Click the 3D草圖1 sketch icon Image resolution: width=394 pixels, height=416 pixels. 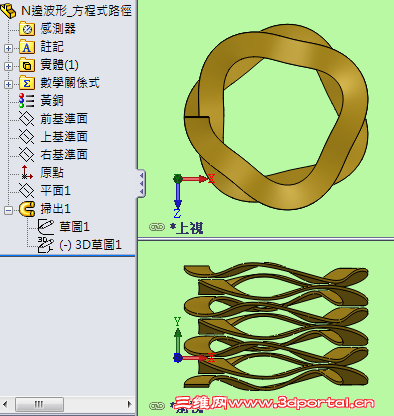pyautogui.click(x=46, y=245)
